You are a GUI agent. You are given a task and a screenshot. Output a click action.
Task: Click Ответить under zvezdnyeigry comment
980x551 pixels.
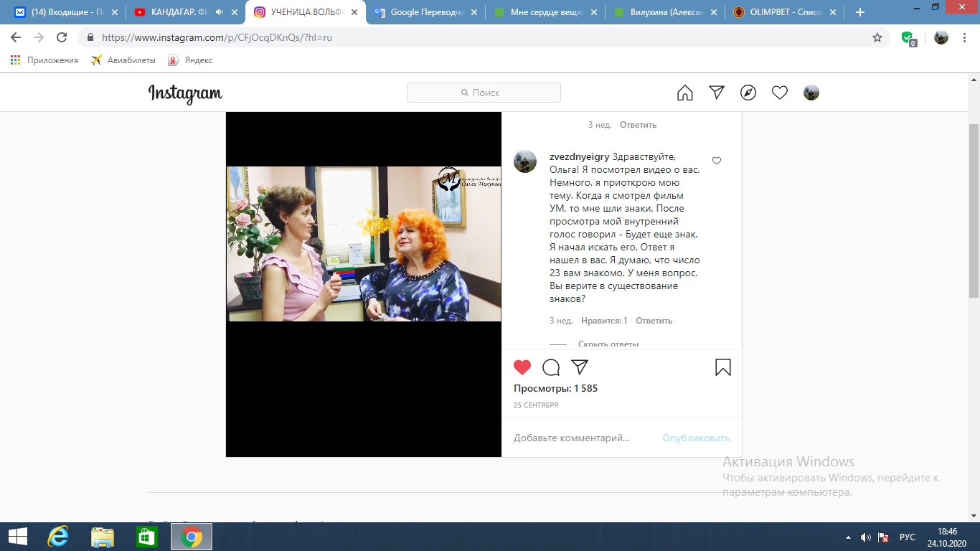654,321
